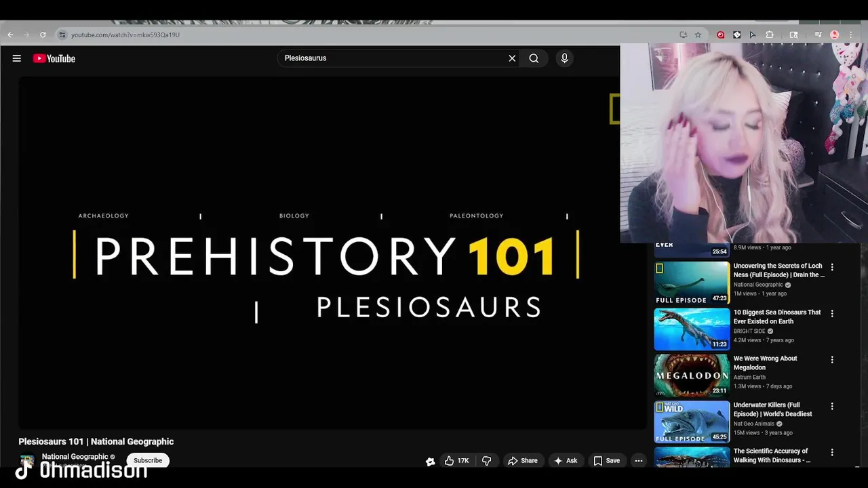Click the Loch Ness video thumbnail
This screenshot has height=488, width=868.
[x=692, y=283]
